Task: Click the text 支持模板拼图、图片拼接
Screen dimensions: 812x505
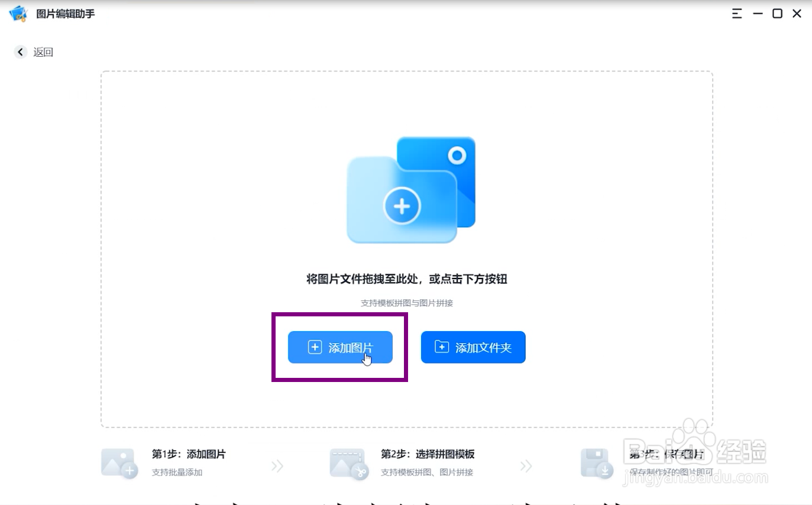Action: [x=427, y=472]
